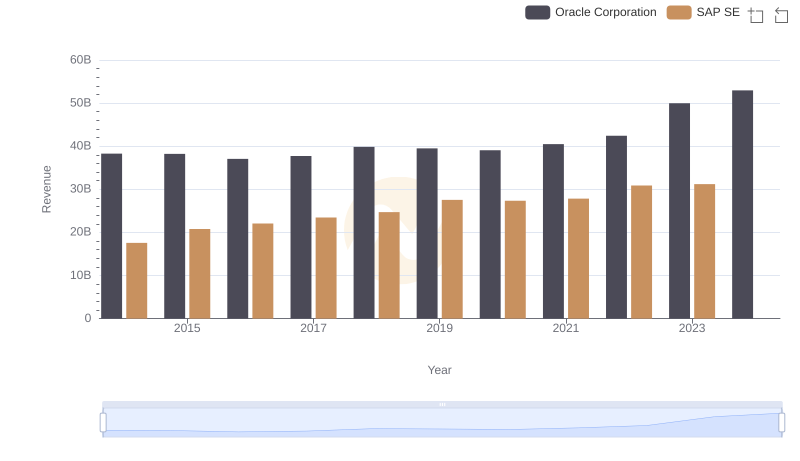Toggle Oracle Corporation legend series
The image size is (800, 461).
[x=591, y=12]
